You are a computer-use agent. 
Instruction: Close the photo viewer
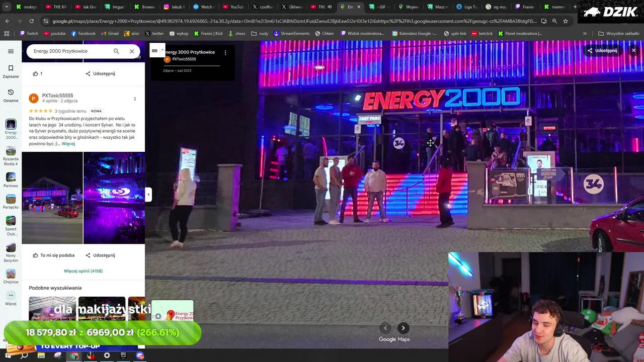coord(633,50)
